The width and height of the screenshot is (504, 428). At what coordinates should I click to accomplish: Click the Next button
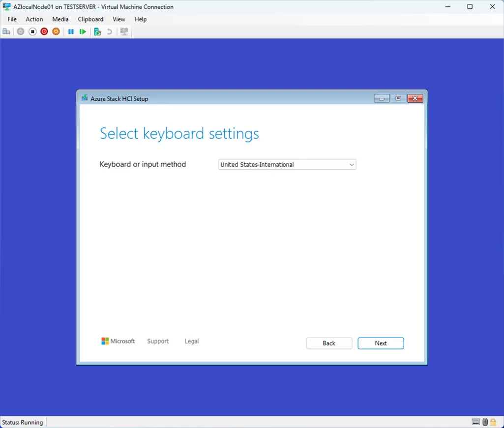(381, 343)
